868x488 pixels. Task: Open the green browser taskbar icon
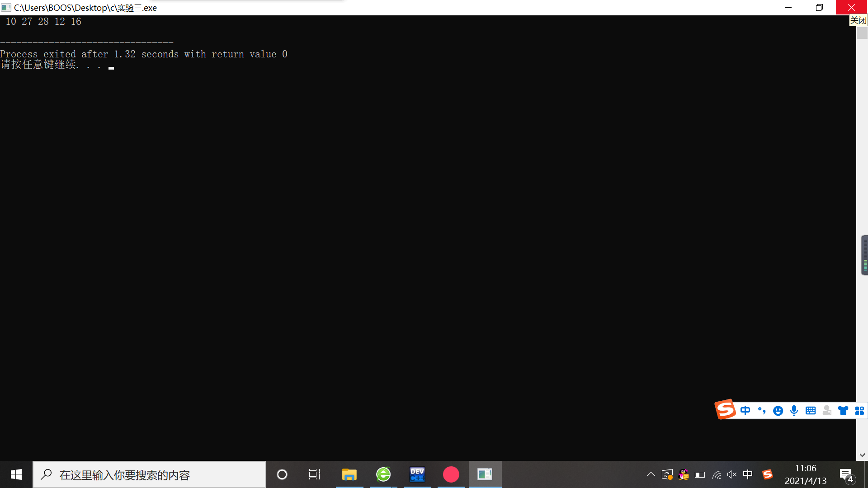[383, 474]
